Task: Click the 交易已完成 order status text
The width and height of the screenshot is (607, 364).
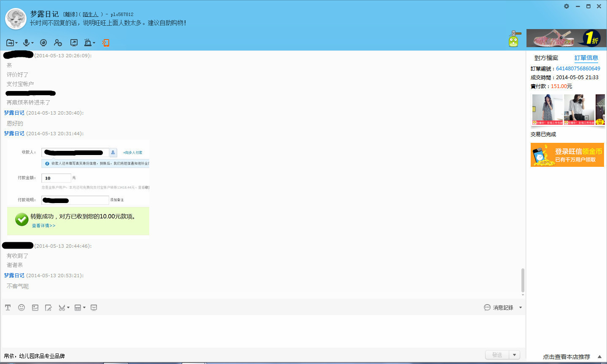Action: pyautogui.click(x=543, y=134)
